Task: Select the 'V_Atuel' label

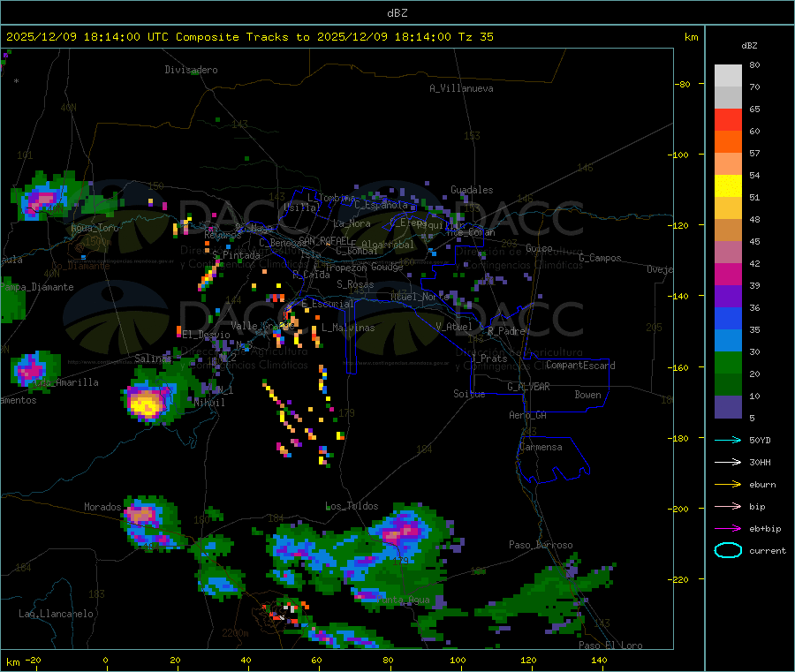Action: (x=454, y=327)
